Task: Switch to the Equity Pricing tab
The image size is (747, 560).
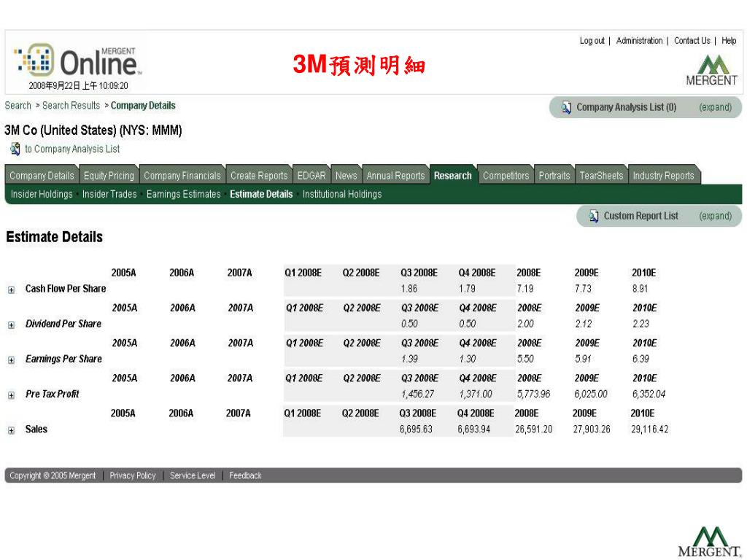Action: [109, 176]
